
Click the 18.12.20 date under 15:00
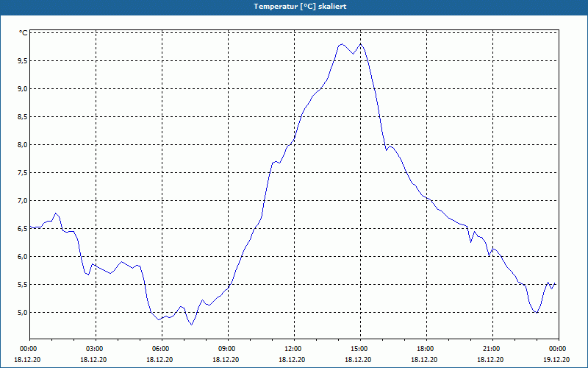[358, 359]
